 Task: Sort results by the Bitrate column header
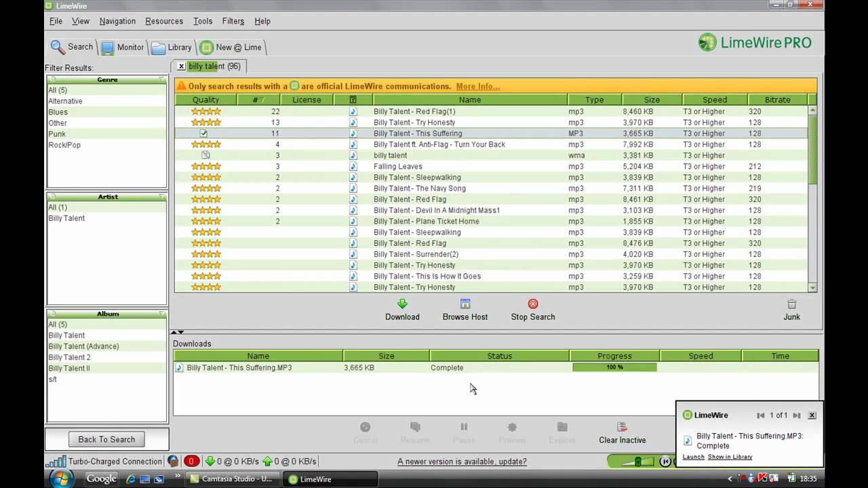(777, 100)
